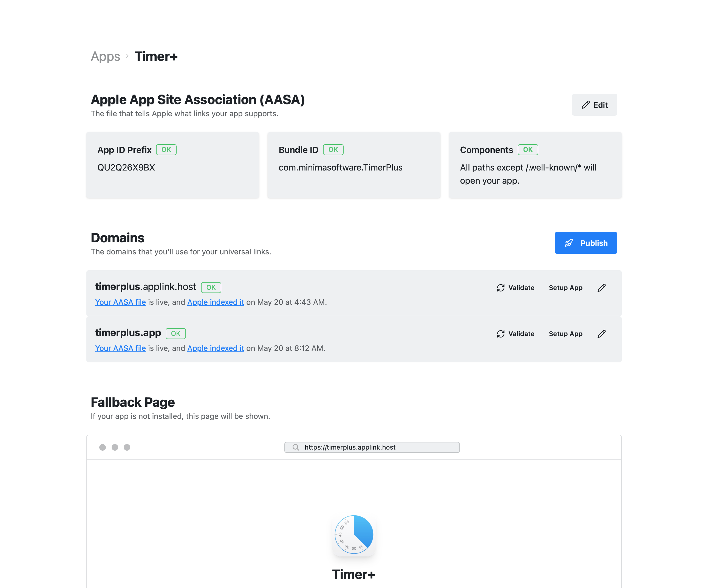Viewport: 713px width, 588px height.
Task: Click the refresh icon beside Validate for timerplus.app
Action: 500,334
